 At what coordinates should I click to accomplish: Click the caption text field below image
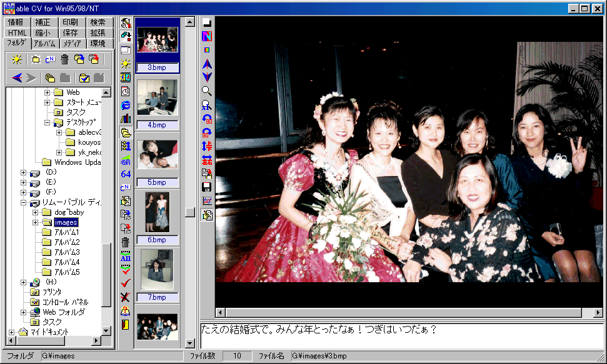pos(400,335)
